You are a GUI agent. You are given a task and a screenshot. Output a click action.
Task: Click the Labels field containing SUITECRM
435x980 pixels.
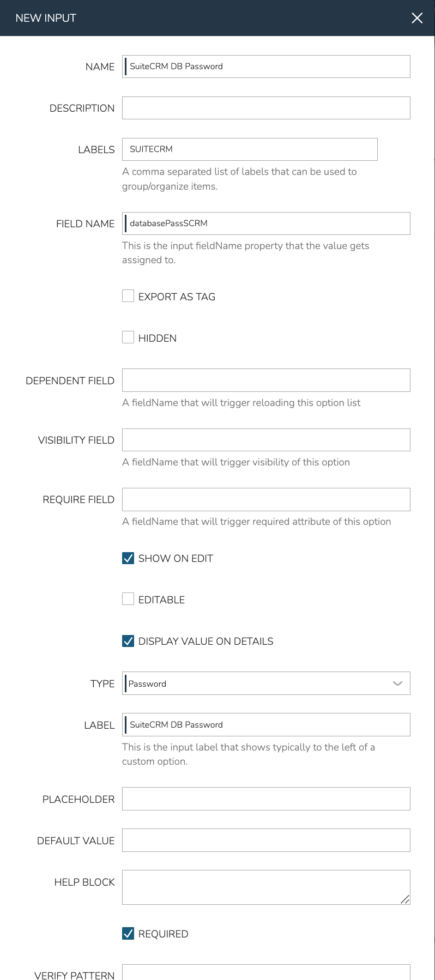click(x=250, y=149)
